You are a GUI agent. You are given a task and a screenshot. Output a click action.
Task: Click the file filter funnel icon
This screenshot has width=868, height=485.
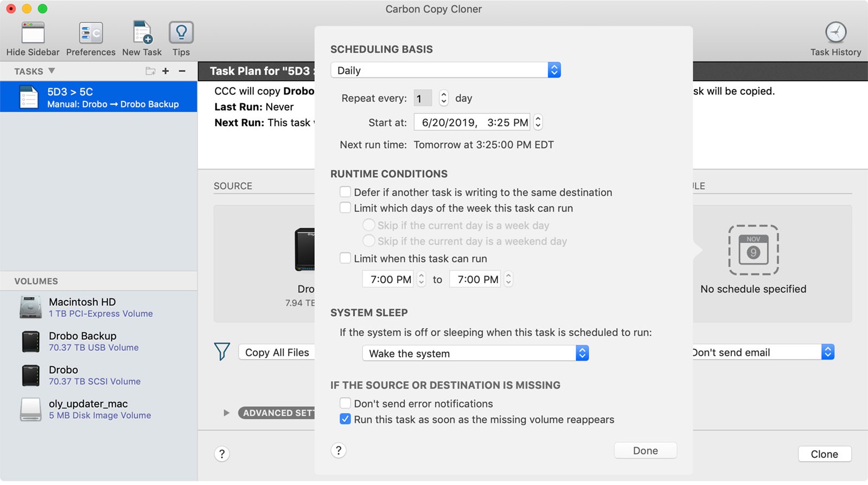coord(222,352)
